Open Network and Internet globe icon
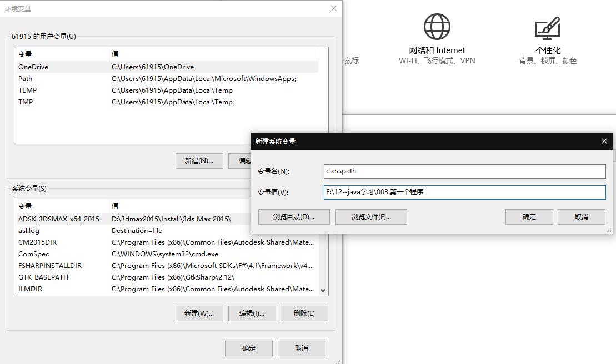This screenshot has height=364, width=616. click(437, 27)
